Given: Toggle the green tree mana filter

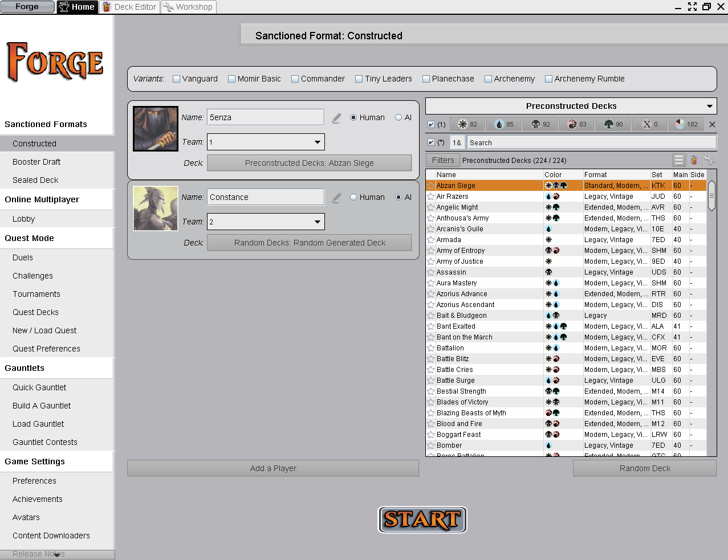Looking at the screenshot, I should point(613,124).
